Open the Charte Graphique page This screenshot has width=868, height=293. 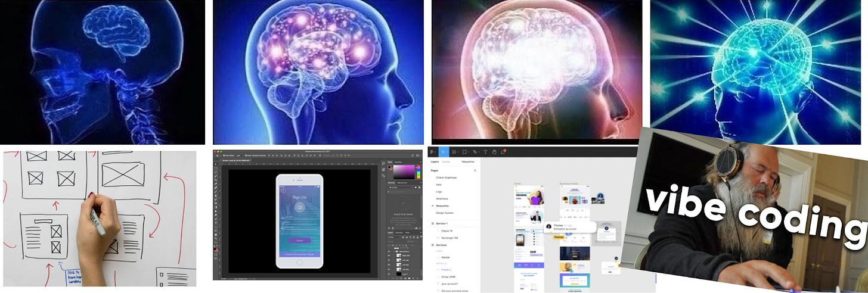point(447,177)
